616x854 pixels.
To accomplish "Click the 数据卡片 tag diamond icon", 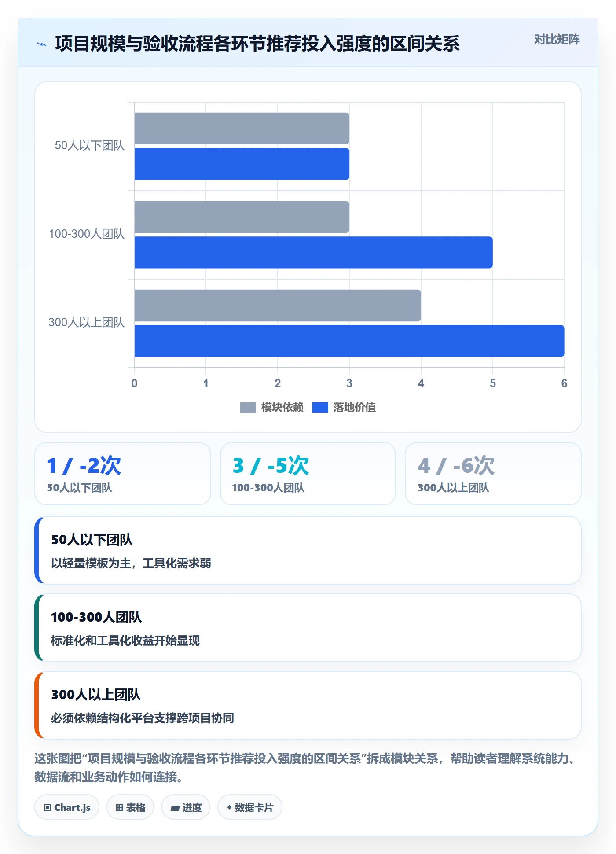I will [x=229, y=807].
